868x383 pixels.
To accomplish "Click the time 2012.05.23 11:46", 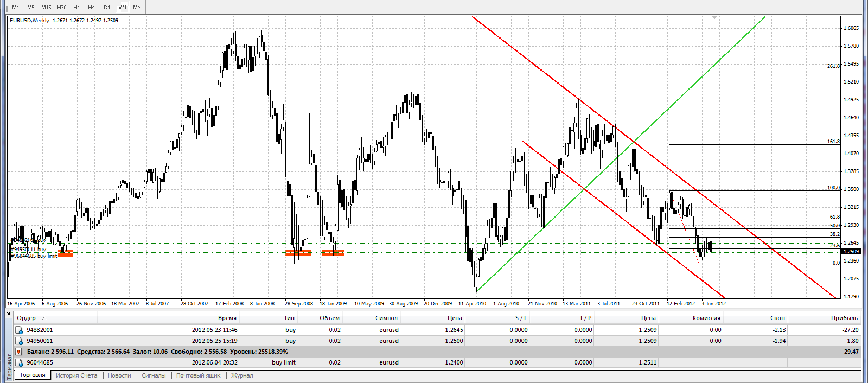I will [214, 330].
